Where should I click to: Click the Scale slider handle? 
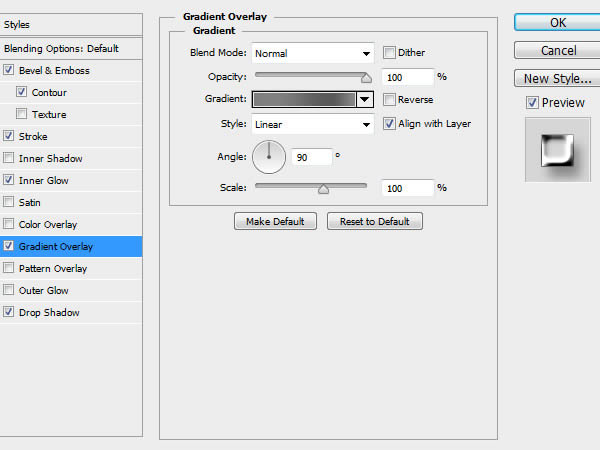point(323,189)
